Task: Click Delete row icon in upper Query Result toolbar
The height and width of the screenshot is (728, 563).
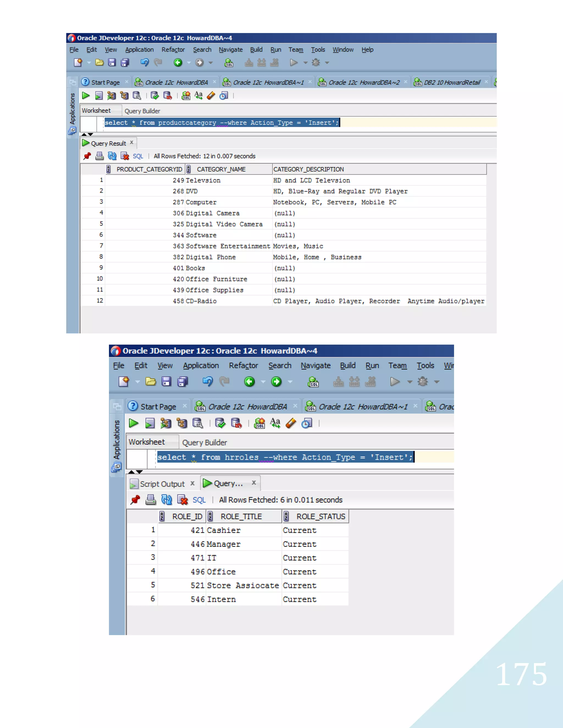Action: (125, 156)
